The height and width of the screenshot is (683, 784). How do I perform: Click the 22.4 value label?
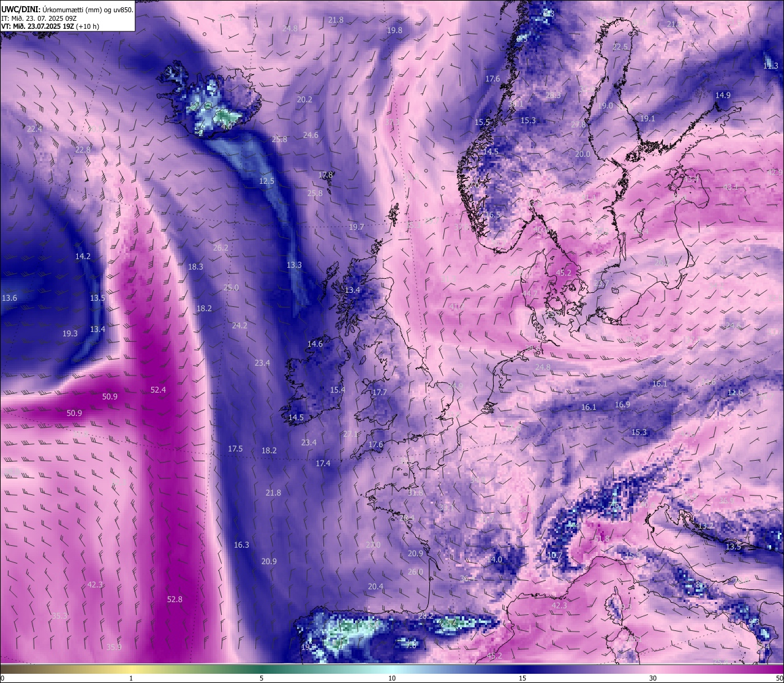34,129
